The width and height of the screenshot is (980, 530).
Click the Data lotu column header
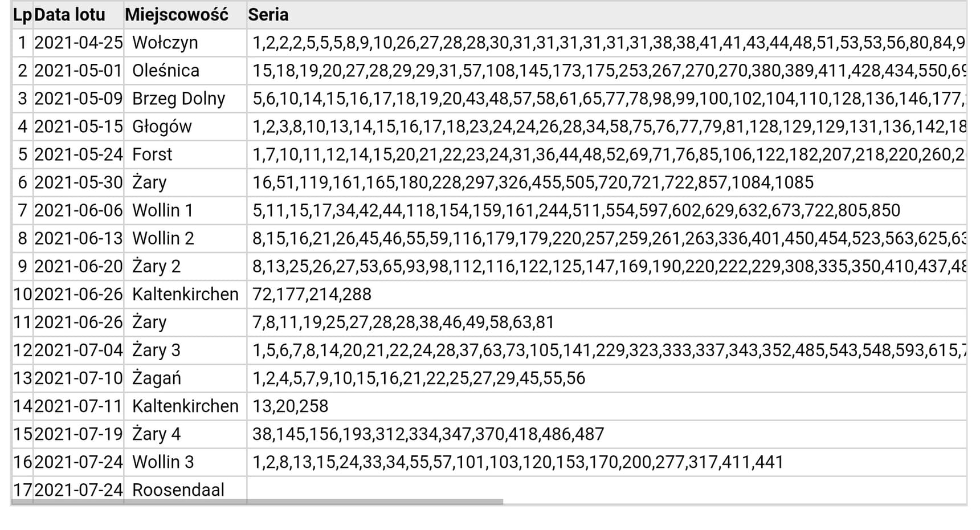coord(70,15)
